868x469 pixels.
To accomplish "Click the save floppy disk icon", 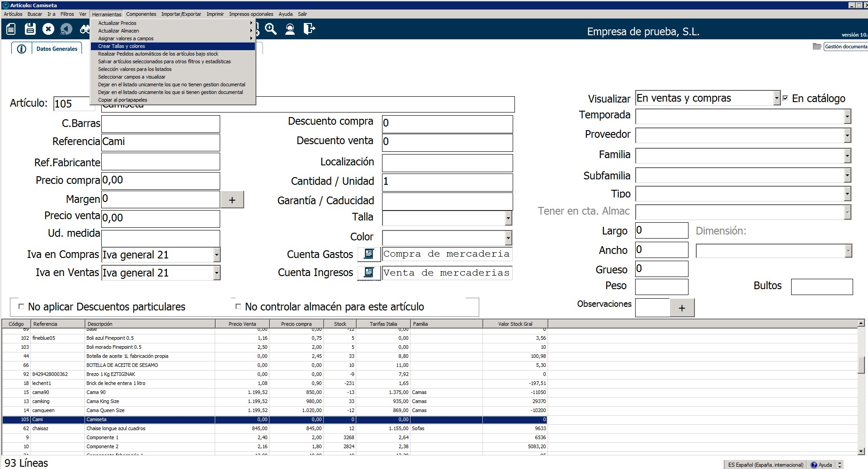I will click(x=30, y=29).
